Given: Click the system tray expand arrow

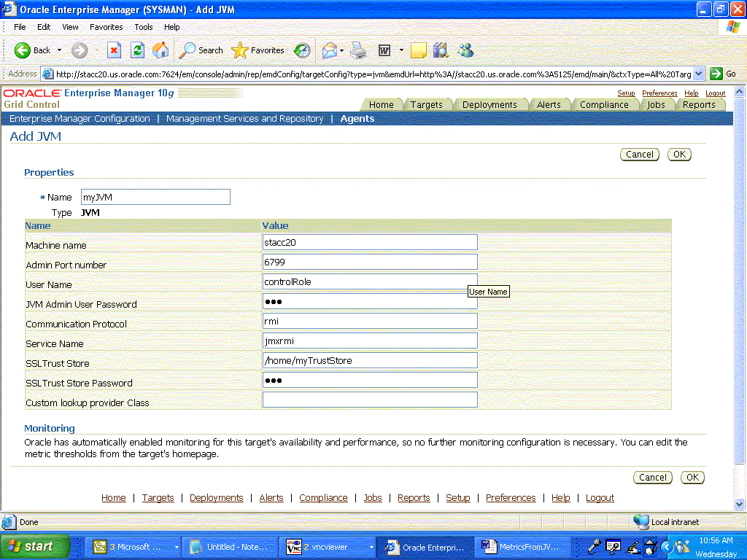Looking at the screenshot, I should pos(667,547).
